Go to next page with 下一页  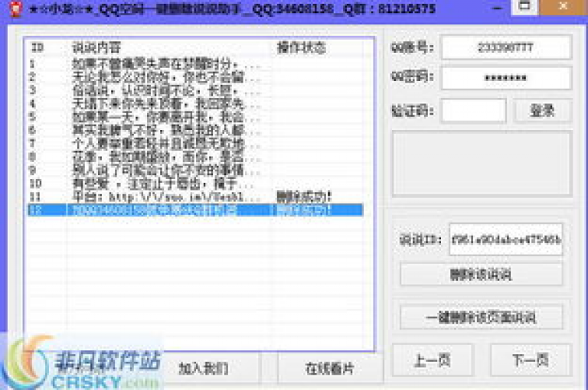pos(531,360)
